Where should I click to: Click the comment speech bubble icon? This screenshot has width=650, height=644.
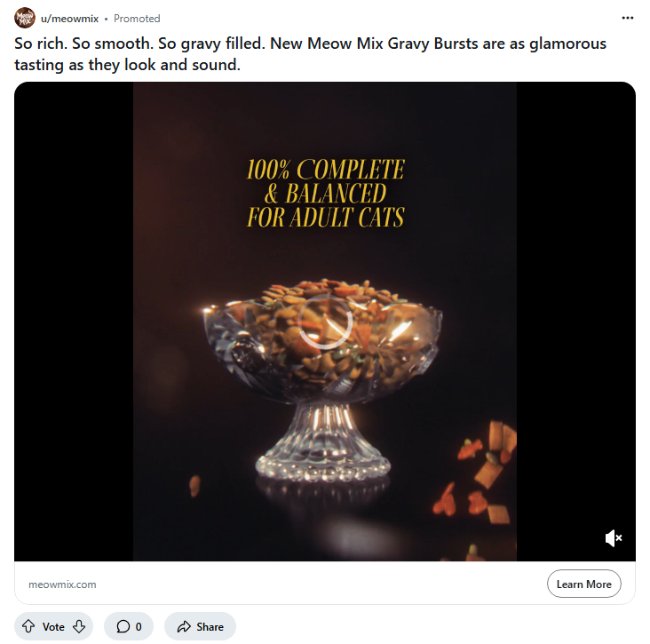[123, 626]
